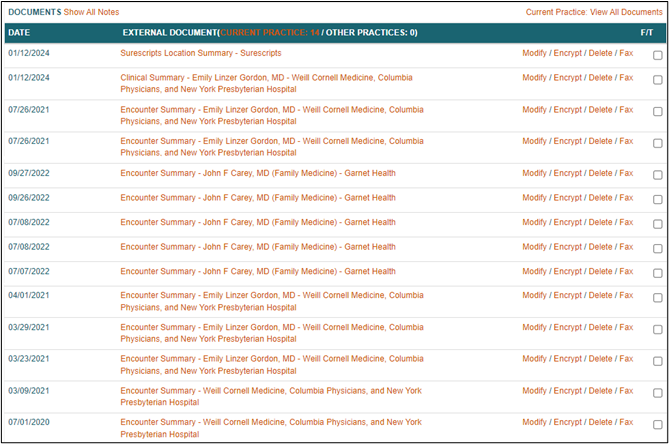Modify the 07/07/2022 encounter summary

(534, 271)
